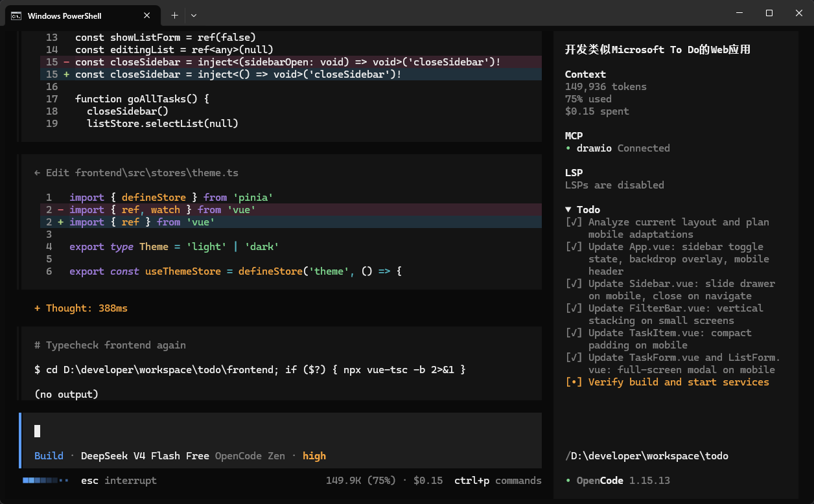
Task: Select the Windows PowerShell tab
Action: point(83,16)
